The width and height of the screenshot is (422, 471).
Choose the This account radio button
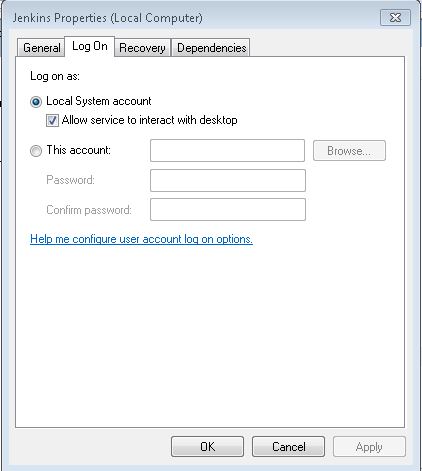(36, 151)
